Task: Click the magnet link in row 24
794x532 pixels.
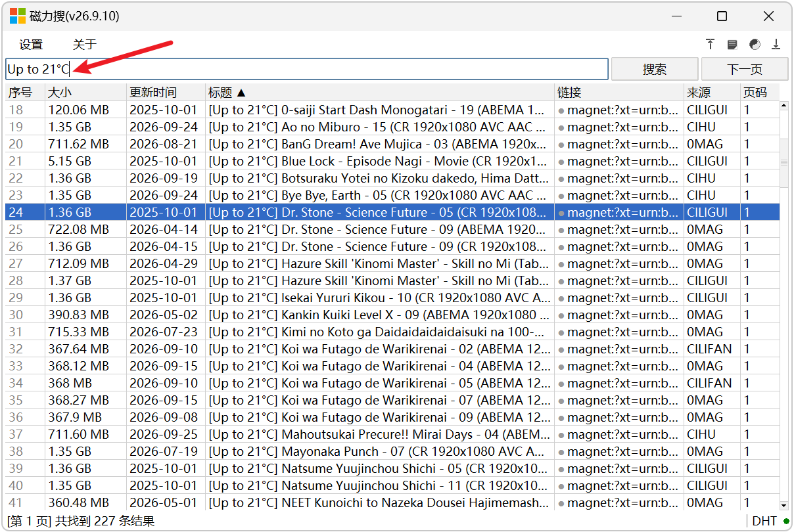Action: [618, 212]
